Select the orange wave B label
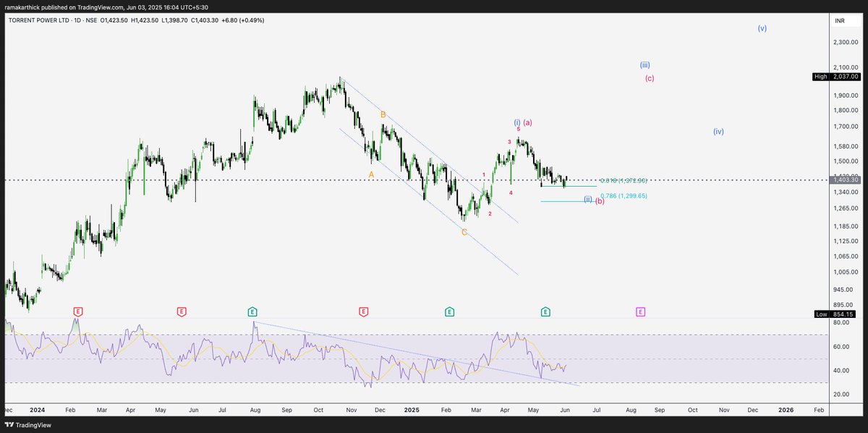 [383, 114]
